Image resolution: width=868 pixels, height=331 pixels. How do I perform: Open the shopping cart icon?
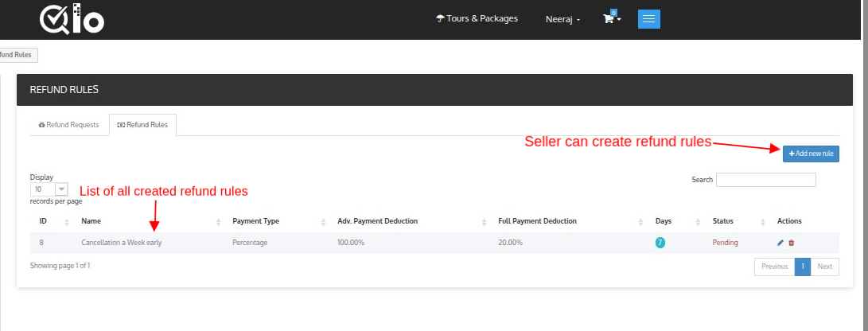(611, 18)
